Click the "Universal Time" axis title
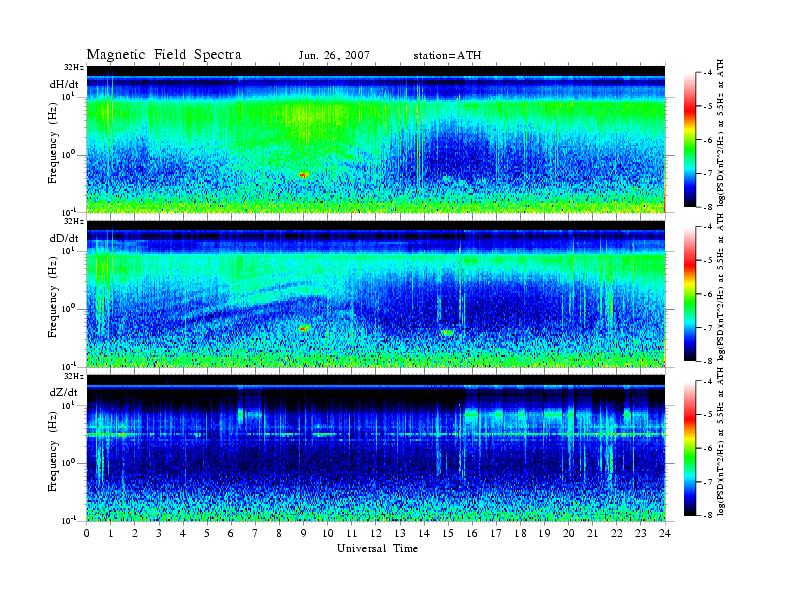The width and height of the screenshot is (792, 612). [x=377, y=548]
